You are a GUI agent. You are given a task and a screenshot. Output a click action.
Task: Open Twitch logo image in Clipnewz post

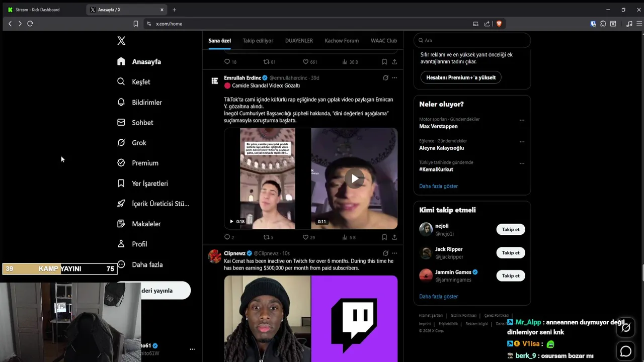pyautogui.click(x=355, y=319)
